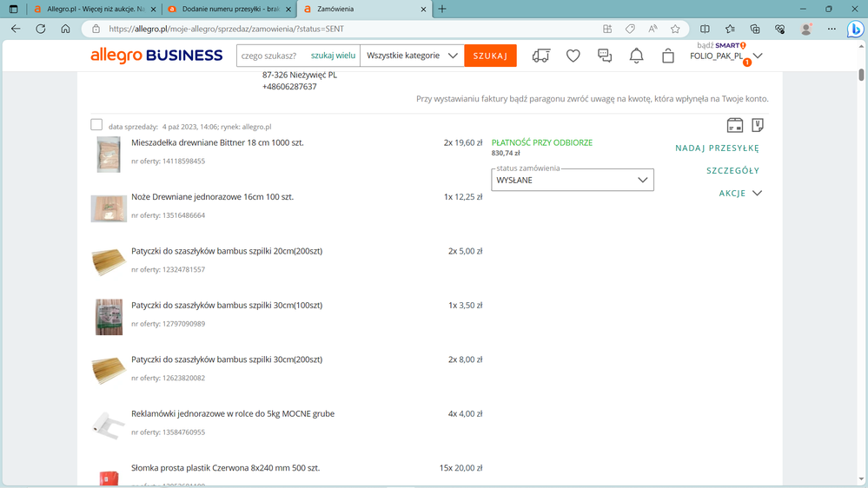This screenshot has height=488, width=868.
Task: Click Patyczki 20cm(200szt) product thumbnail
Action: (x=109, y=262)
